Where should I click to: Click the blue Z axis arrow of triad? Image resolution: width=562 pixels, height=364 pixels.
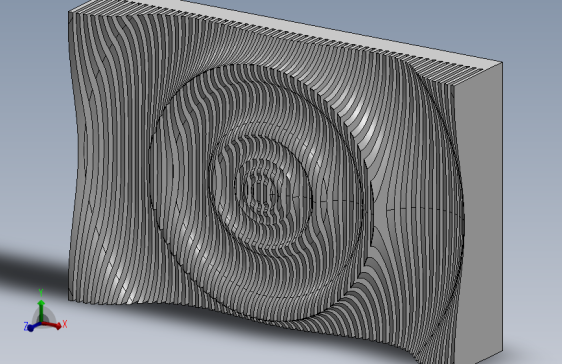pyautogui.click(x=34, y=327)
